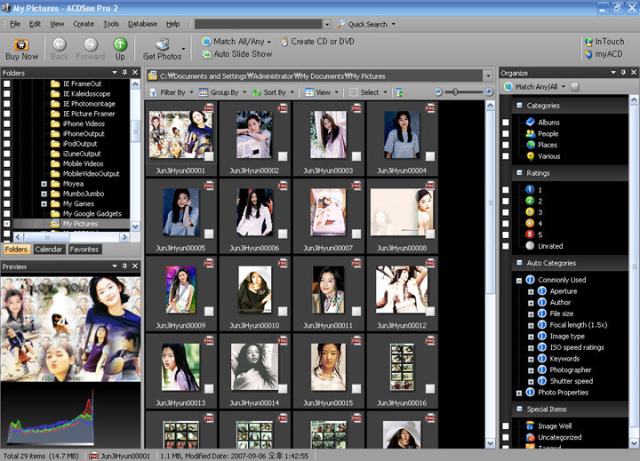Check the Image Well checkbox
The image size is (640, 461).
click(x=505, y=426)
